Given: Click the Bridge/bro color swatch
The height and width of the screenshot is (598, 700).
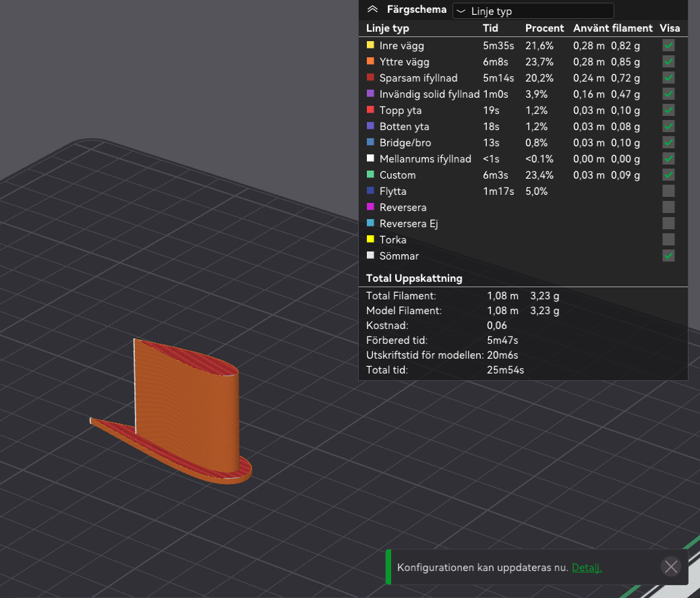Looking at the screenshot, I should [x=370, y=142].
